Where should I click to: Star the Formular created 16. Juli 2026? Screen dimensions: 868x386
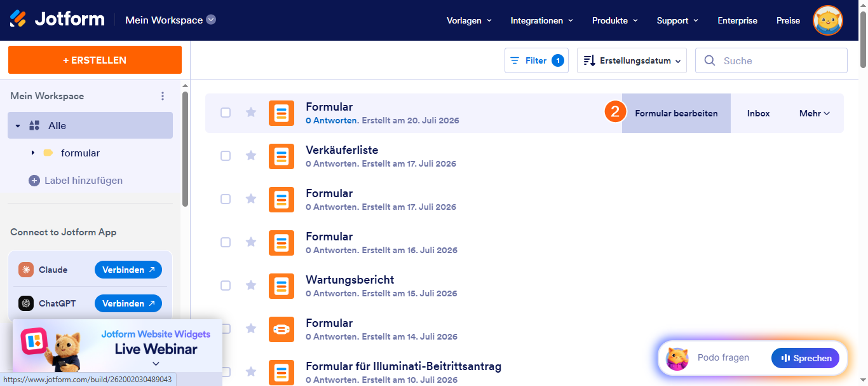(x=251, y=242)
